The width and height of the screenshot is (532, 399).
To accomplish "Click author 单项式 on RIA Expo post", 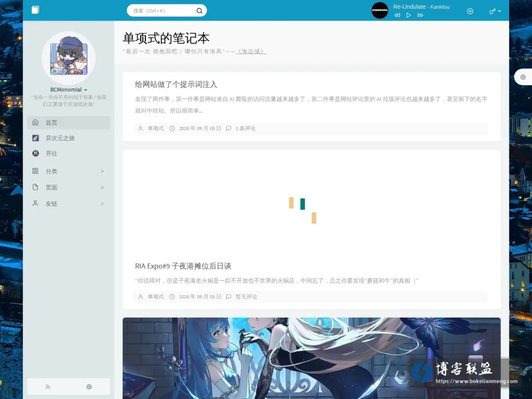I will click(x=156, y=297).
